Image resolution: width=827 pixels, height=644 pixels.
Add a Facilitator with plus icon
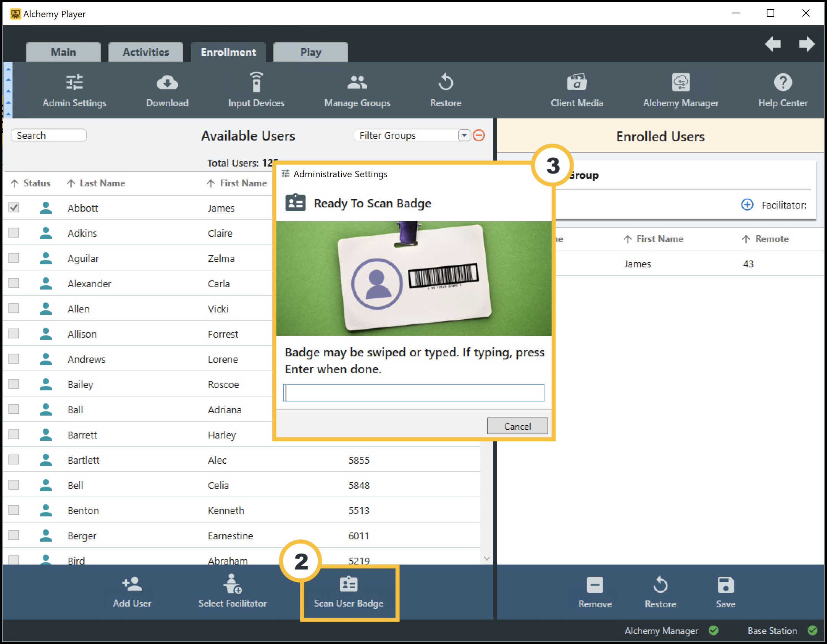pyautogui.click(x=747, y=205)
